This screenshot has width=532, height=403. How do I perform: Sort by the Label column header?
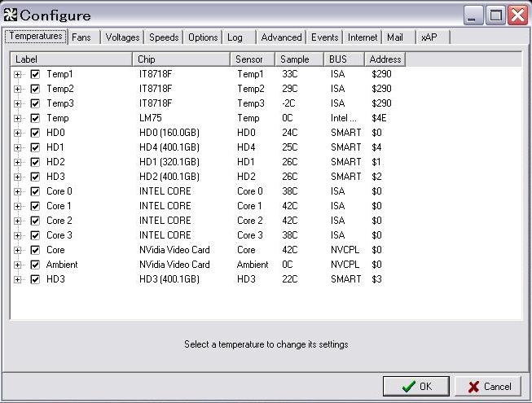[71, 59]
